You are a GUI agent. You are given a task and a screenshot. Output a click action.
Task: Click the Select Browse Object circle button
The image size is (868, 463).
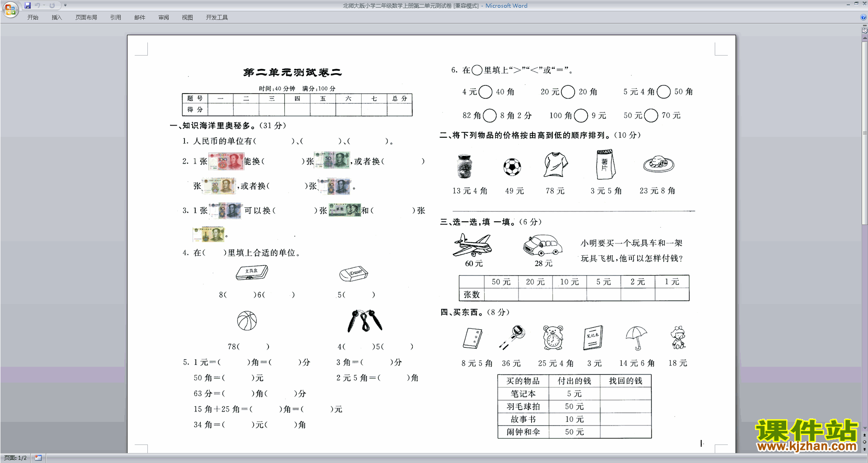click(x=865, y=442)
